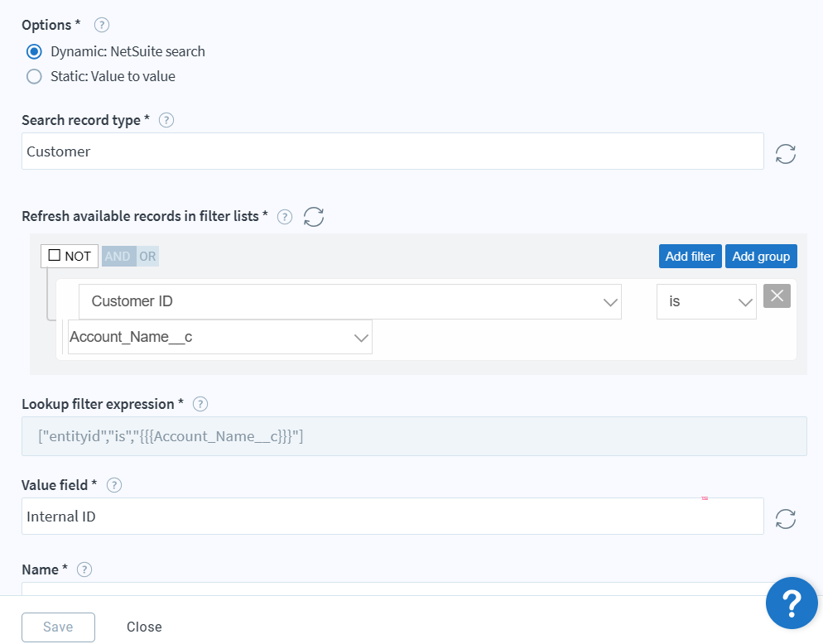
Task: Switch filter group operator to OR
Action: coord(147,257)
